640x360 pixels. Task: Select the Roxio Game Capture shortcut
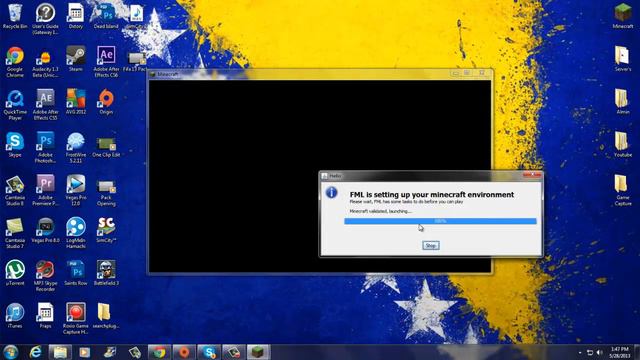(x=76, y=319)
